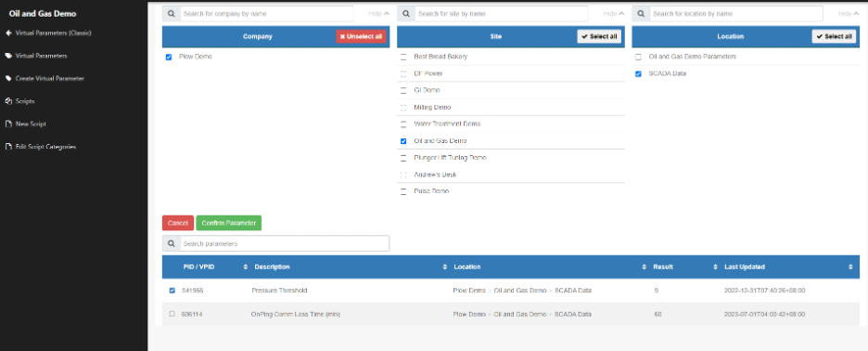Viewport: 868px width, 351px height.
Task: Check the DF Power site checkbox
Action: pyautogui.click(x=403, y=73)
